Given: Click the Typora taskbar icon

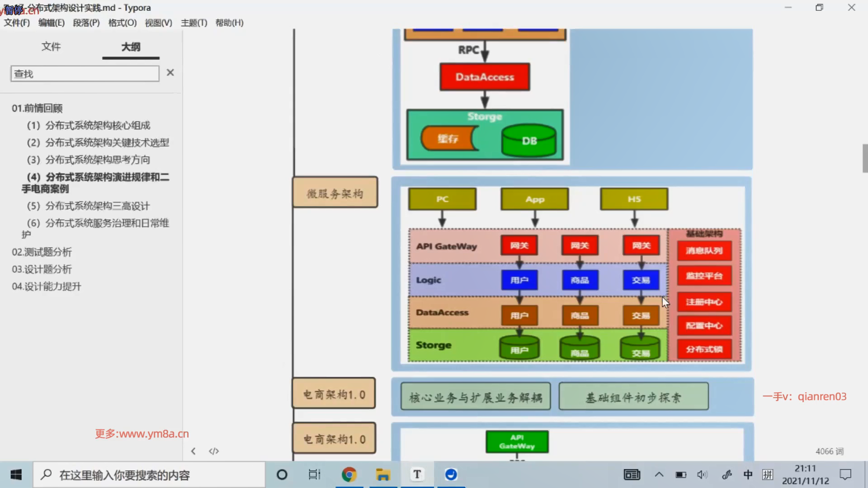Looking at the screenshot, I should point(417,474).
